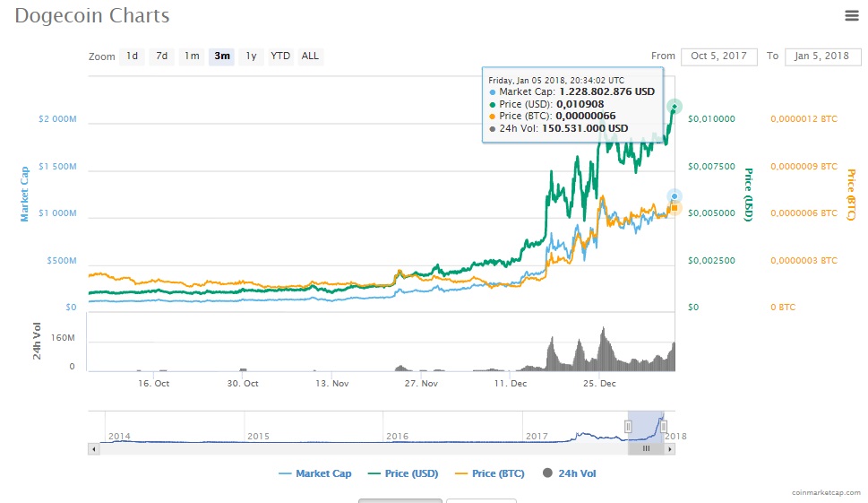
Task: Set zoom range to 1m
Action: coord(192,56)
